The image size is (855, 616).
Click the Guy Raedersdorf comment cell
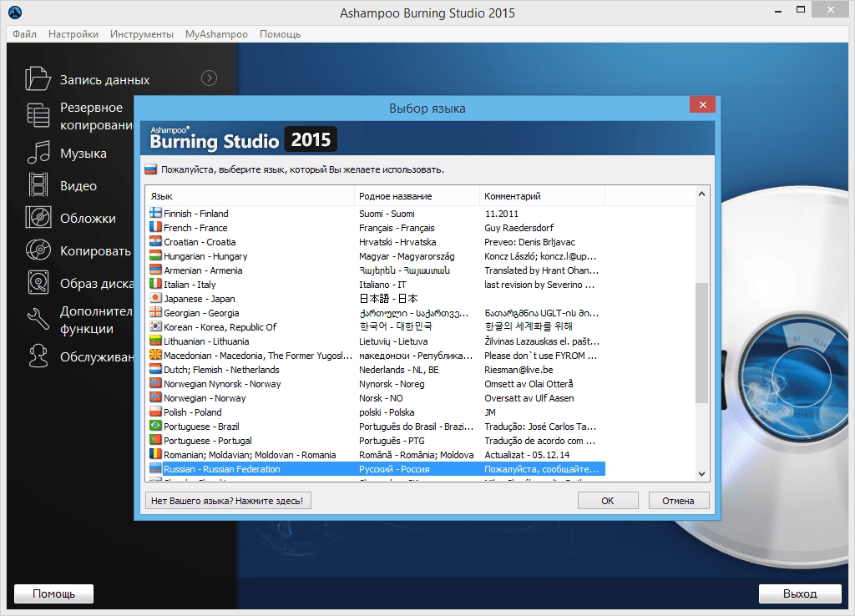coord(519,228)
